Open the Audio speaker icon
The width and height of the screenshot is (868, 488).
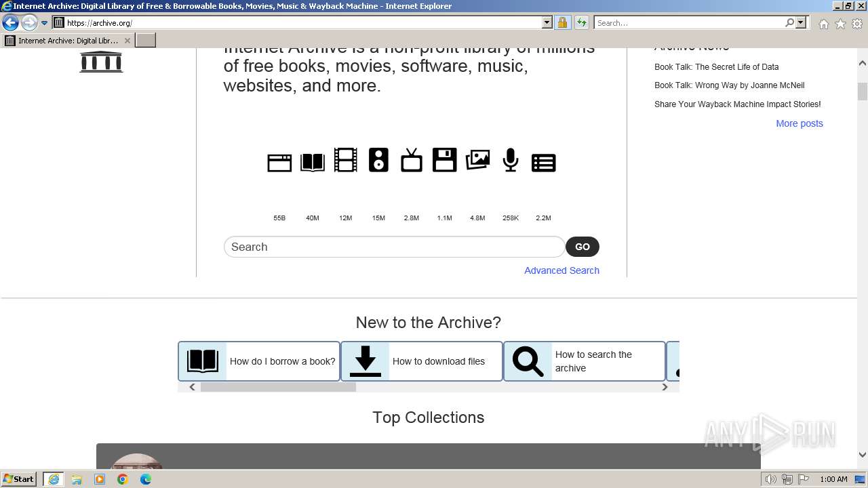[378, 160]
